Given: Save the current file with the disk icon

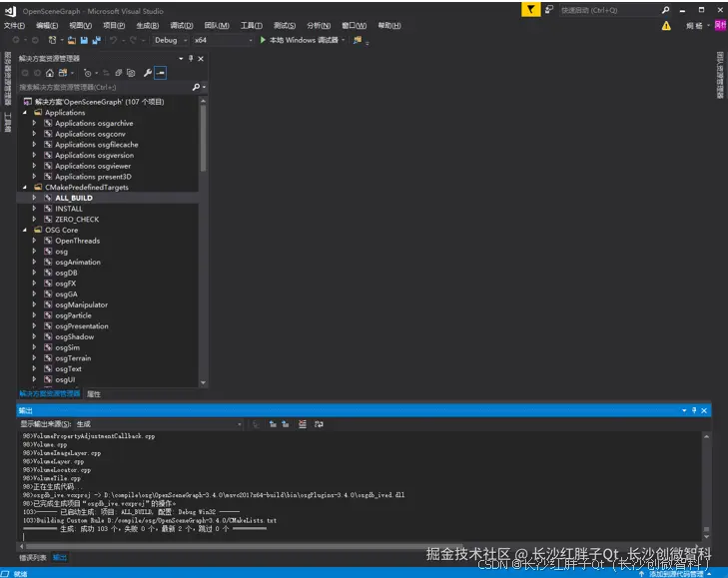Looking at the screenshot, I should (84, 40).
